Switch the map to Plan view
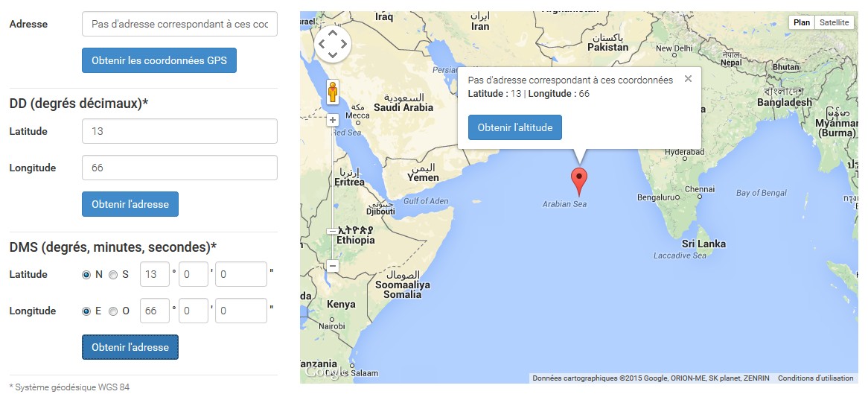868x400 pixels. point(802,22)
